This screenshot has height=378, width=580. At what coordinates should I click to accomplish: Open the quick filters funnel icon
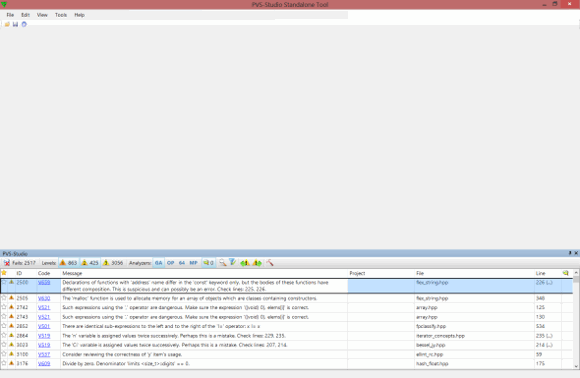232,263
